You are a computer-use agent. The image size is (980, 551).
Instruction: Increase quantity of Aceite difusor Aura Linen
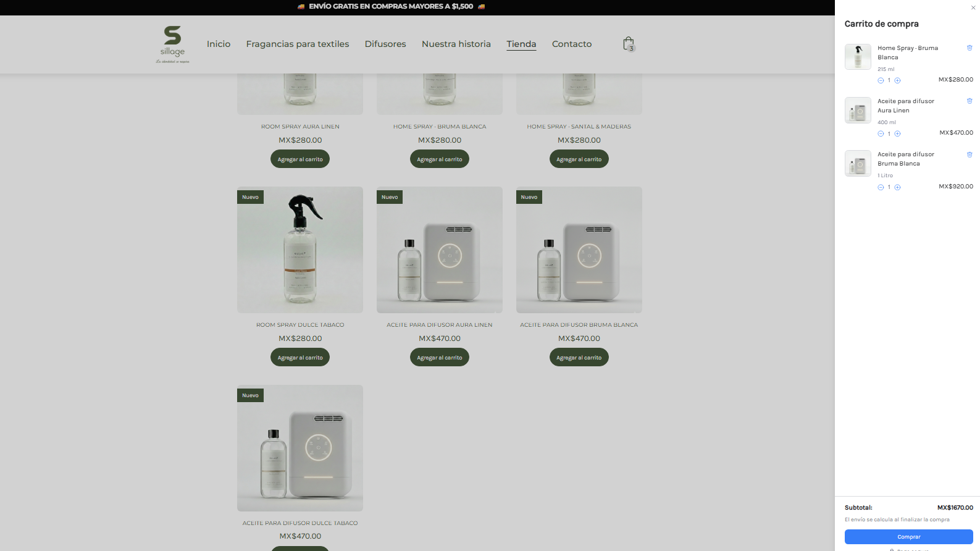[x=897, y=133]
